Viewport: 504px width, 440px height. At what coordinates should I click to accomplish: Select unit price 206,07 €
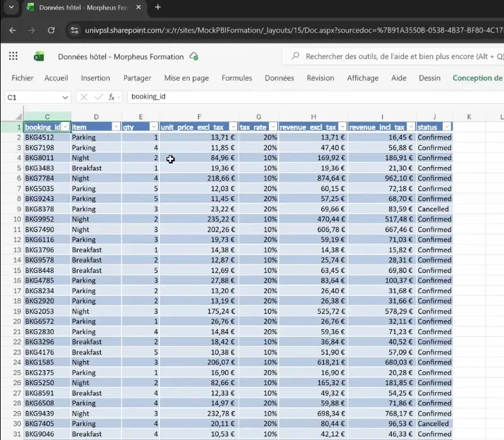point(199,363)
